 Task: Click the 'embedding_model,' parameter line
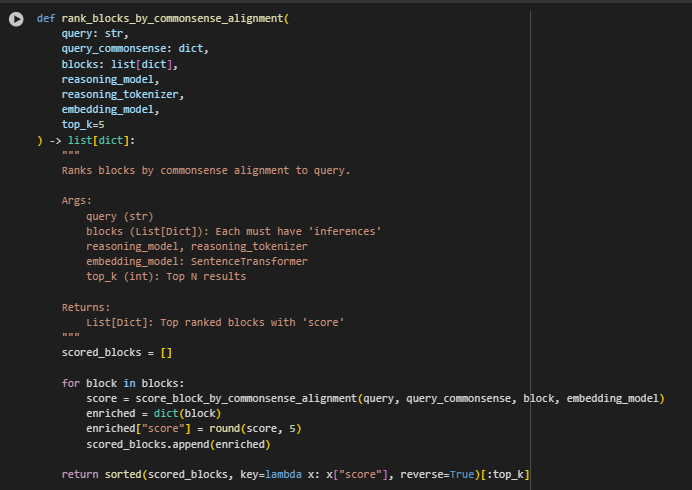tap(110, 109)
